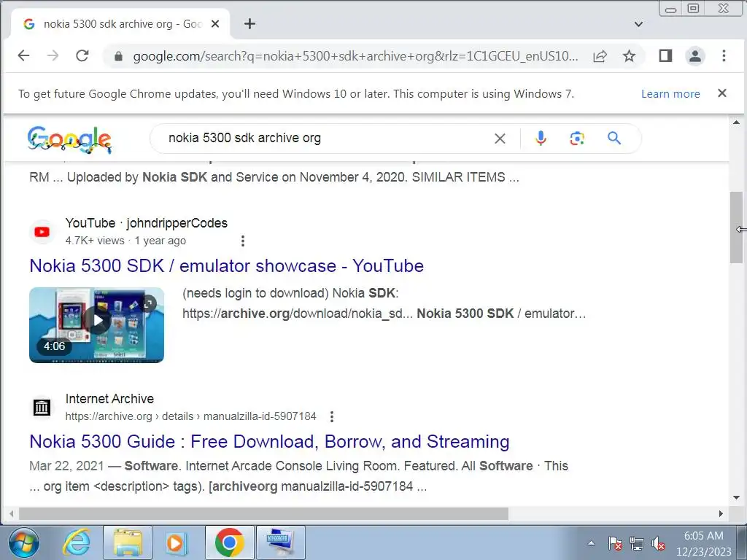Expand the video preview corner icon
747x560 pixels.
[x=149, y=304]
